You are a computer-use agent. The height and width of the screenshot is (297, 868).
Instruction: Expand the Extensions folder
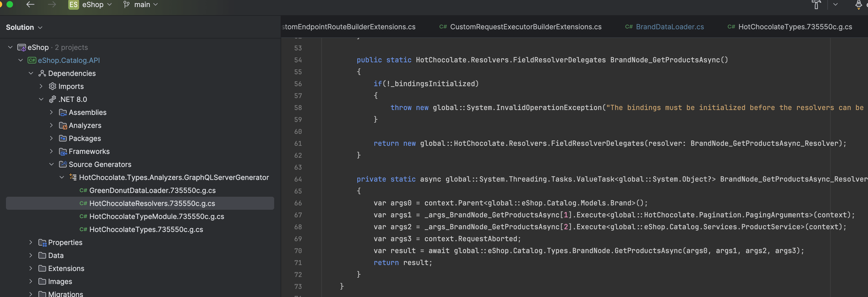coord(31,268)
